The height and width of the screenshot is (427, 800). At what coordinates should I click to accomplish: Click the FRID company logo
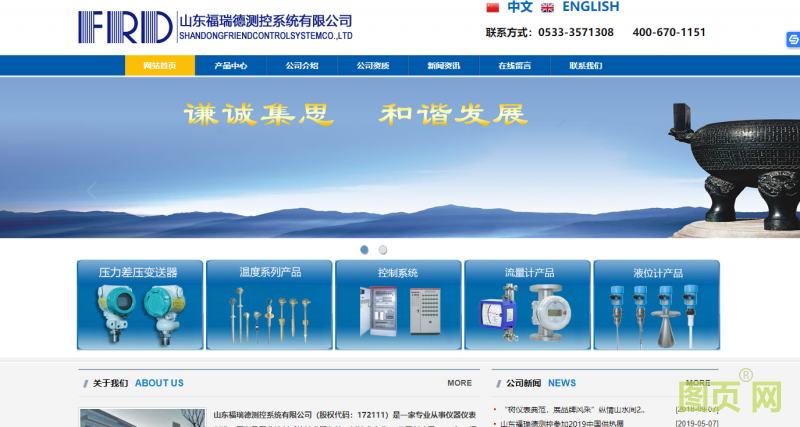(125, 27)
